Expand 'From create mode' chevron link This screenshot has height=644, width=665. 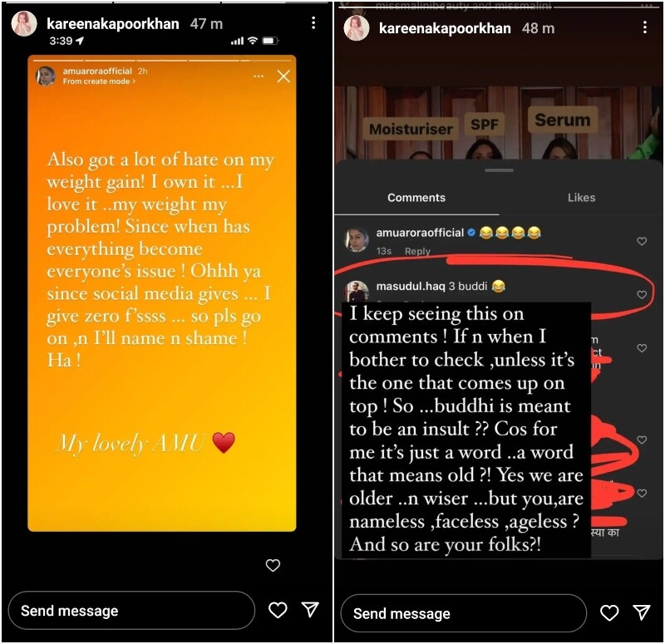point(99,81)
